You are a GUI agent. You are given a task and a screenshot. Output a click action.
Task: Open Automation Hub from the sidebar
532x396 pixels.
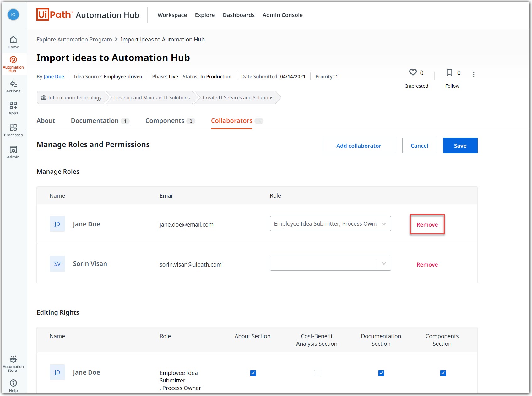[x=13, y=64]
